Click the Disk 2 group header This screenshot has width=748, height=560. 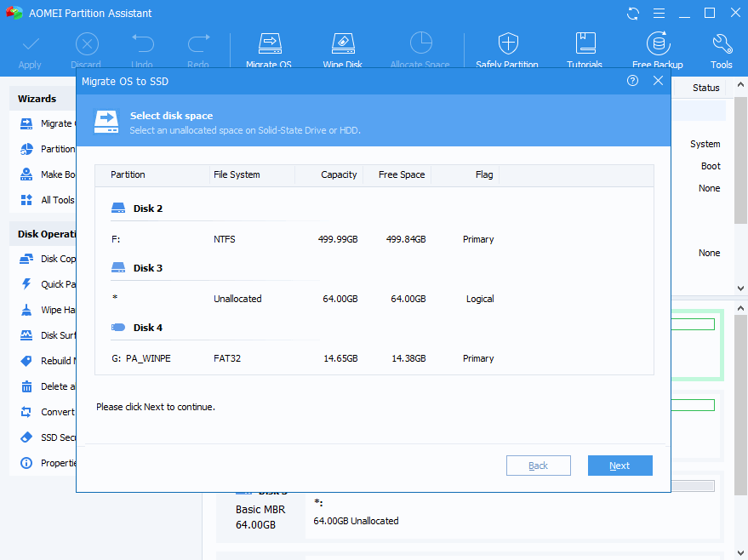point(137,209)
